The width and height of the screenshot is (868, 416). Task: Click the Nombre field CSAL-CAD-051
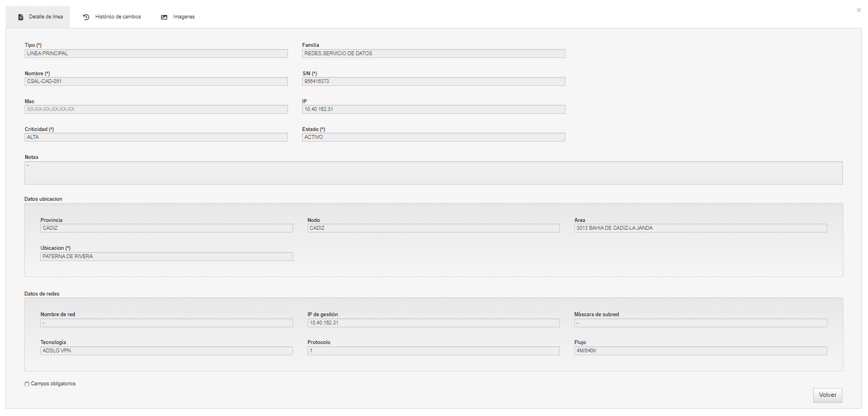(x=156, y=81)
